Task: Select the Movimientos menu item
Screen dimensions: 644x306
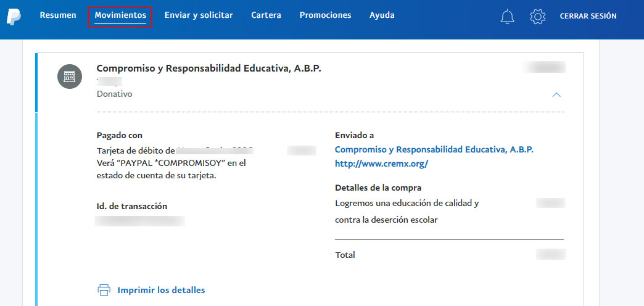Action: click(x=120, y=15)
